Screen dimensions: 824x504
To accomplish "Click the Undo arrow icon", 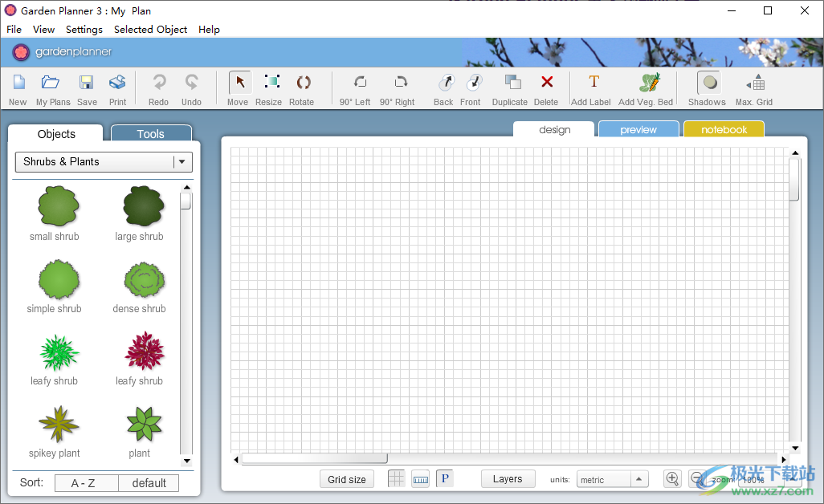I will point(191,83).
